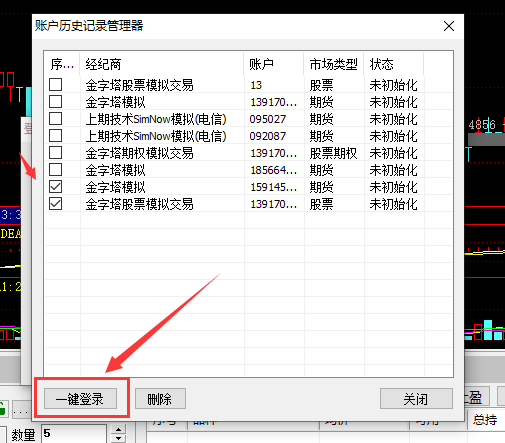
Task: Click the 序 column header
Action: pyautogui.click(x=62, y=64)
